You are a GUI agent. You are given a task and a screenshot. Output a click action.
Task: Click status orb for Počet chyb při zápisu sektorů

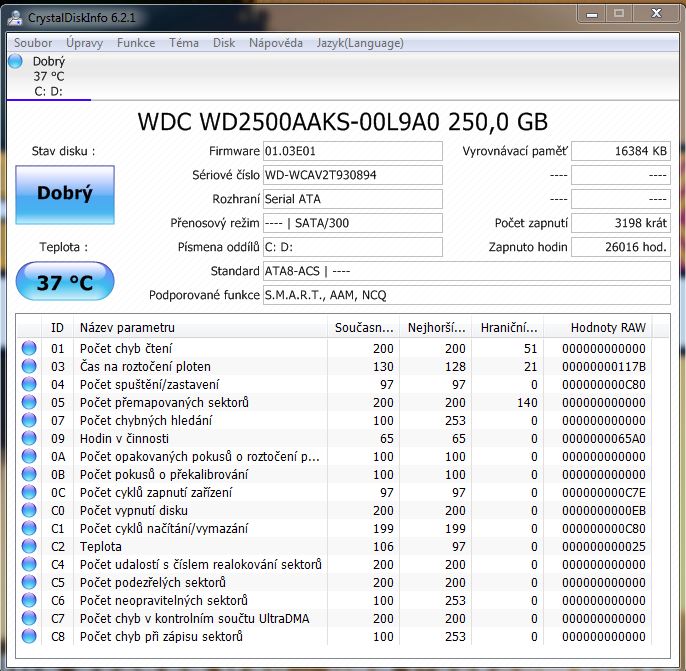(28, 636)
